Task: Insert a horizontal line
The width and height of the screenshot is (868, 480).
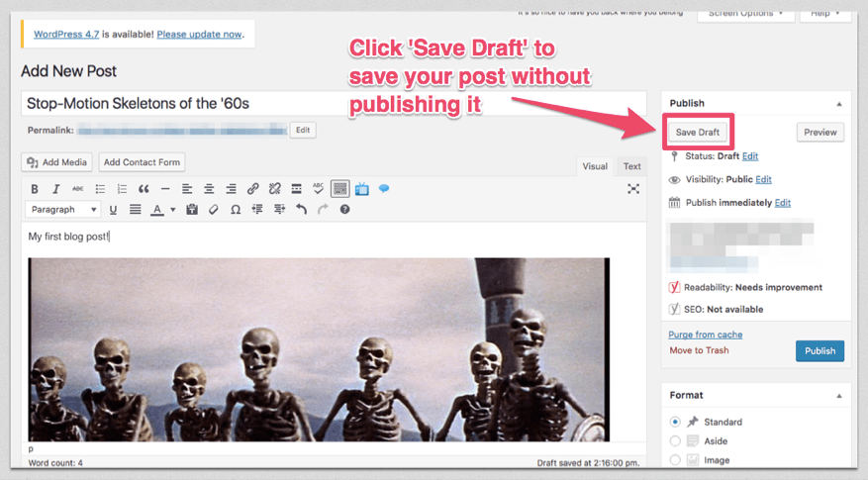Action: [165, 189]
